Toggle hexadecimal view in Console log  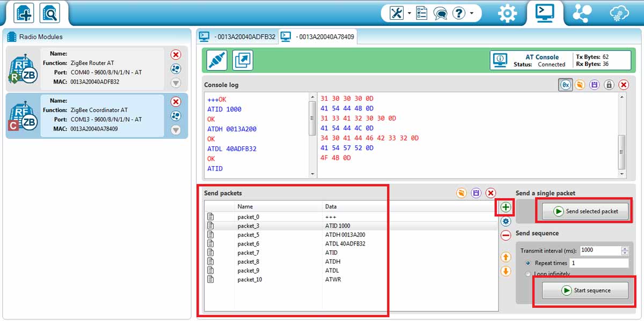coord(565,85)
